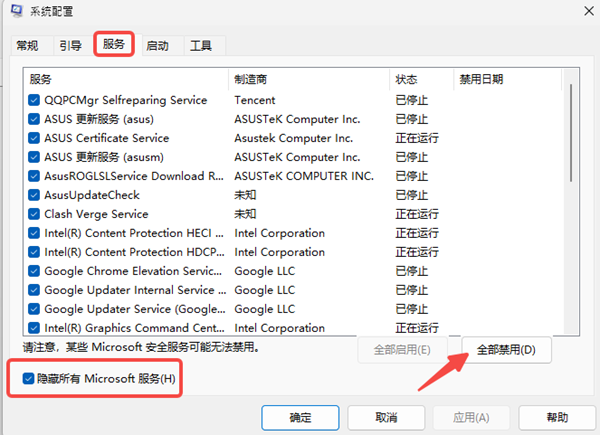Image resolution: width=600 pixels, height=435 pixels.
Task: Sort by the 制造商 column header
Action: (x=309, y=79)
